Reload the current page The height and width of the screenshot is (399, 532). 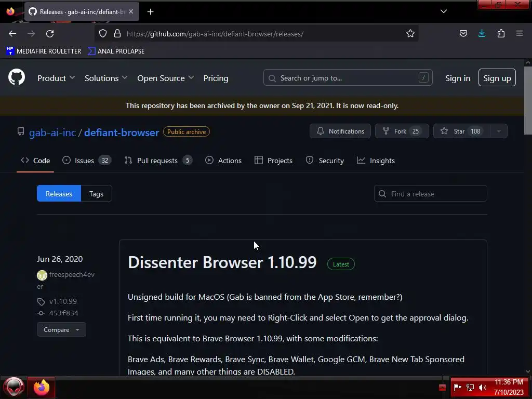50,34
